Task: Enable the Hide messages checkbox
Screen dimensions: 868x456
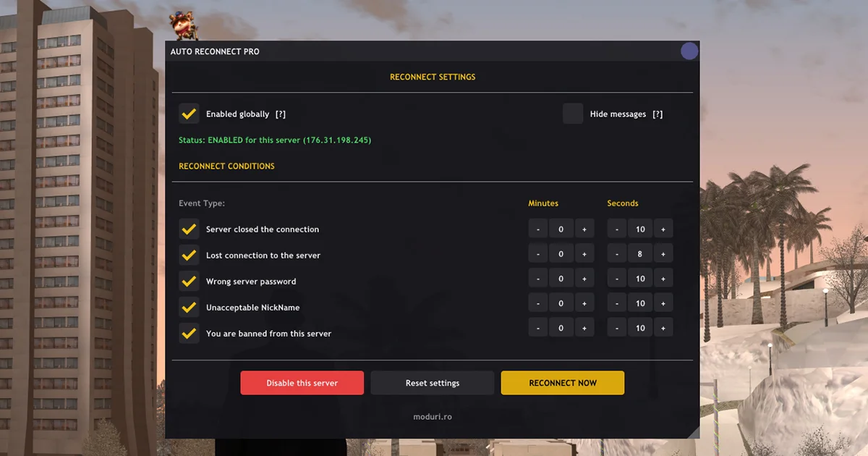Action: tap(573, 114)
